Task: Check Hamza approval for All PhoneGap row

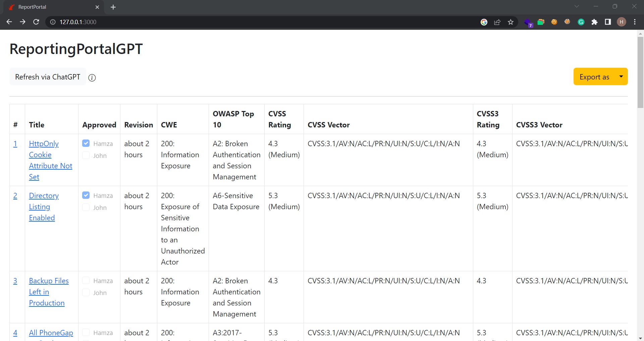Action: 86,332
